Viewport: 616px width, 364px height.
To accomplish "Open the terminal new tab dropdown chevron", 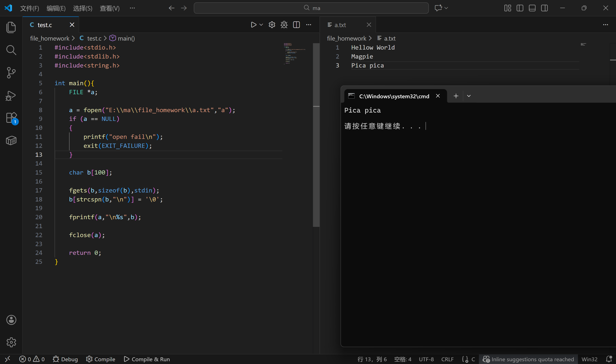I will point(469,96).
